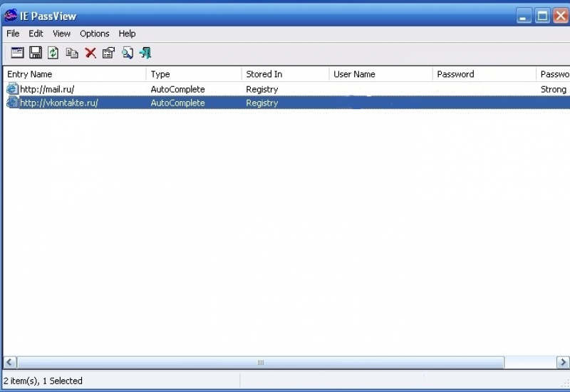Refresh the password list
The height and width of the screenshot is (392, 570).
(x=53, y=53)
